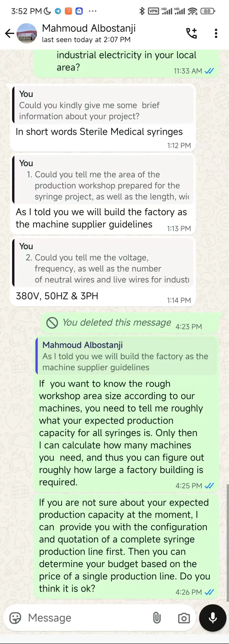Viewport: 229px width, 644px height.
Task: Open Mahmoud Albostanji's profile picture
Action: 27,33
